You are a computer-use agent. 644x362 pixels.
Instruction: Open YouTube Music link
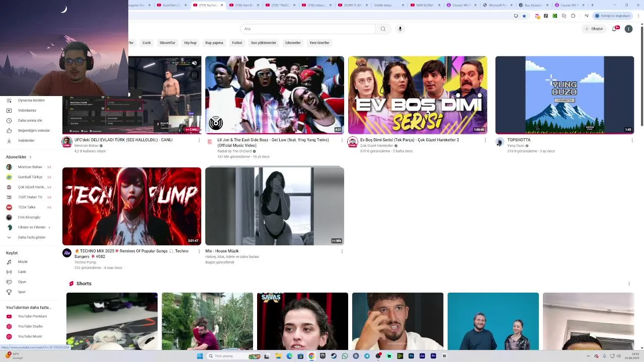pos(30,336)
